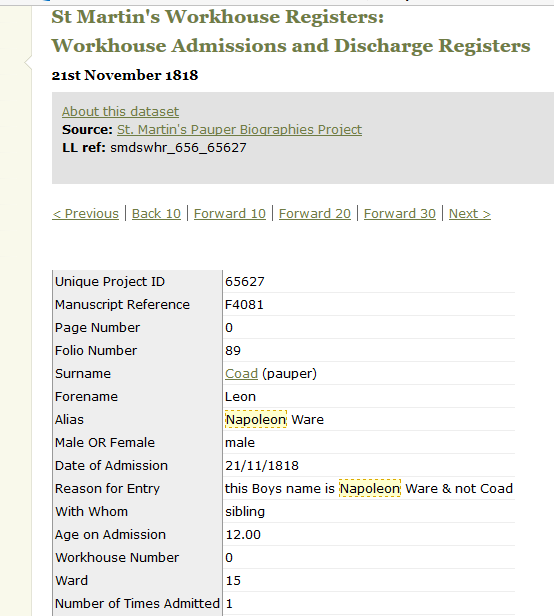Jump Forward 20 records
The width and height of the screenshot is (554, 616).
click(x=315, y=214)
